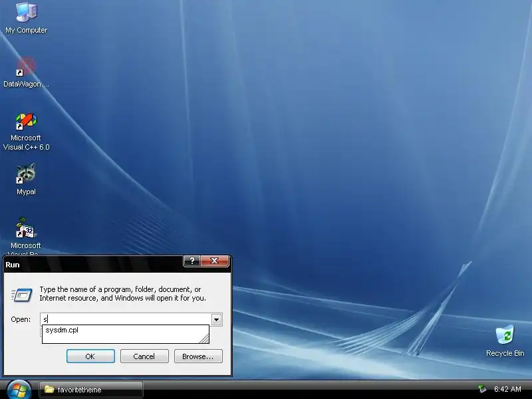
Task: Click Cancel in the Run dialog
Action: [144, 356]
